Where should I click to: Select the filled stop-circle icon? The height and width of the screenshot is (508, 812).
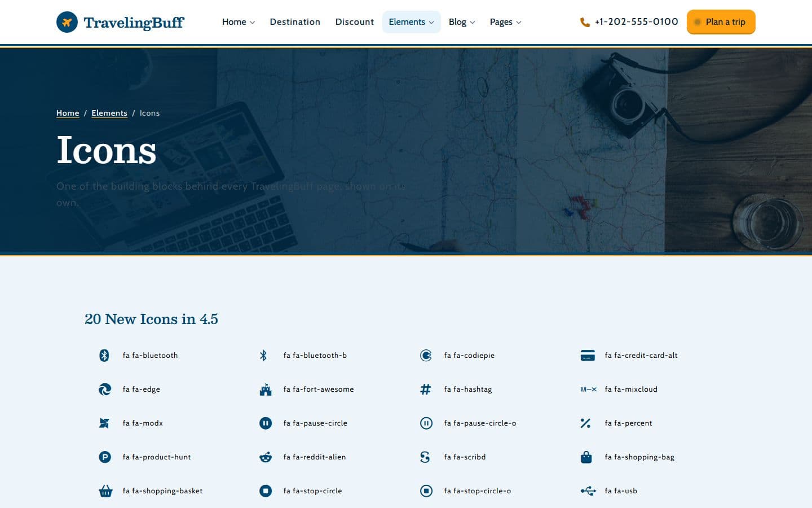pyautogui.click(x=266, y=491)
